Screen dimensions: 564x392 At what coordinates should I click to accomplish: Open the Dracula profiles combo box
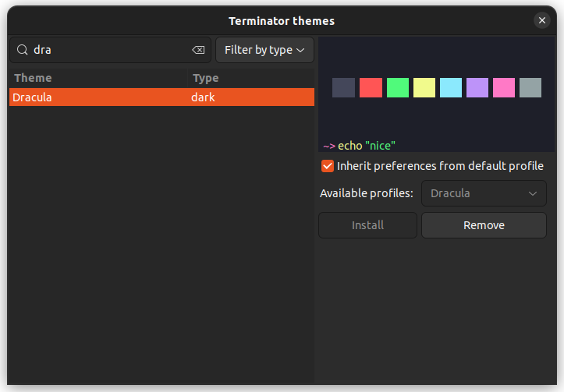[484, 193]
